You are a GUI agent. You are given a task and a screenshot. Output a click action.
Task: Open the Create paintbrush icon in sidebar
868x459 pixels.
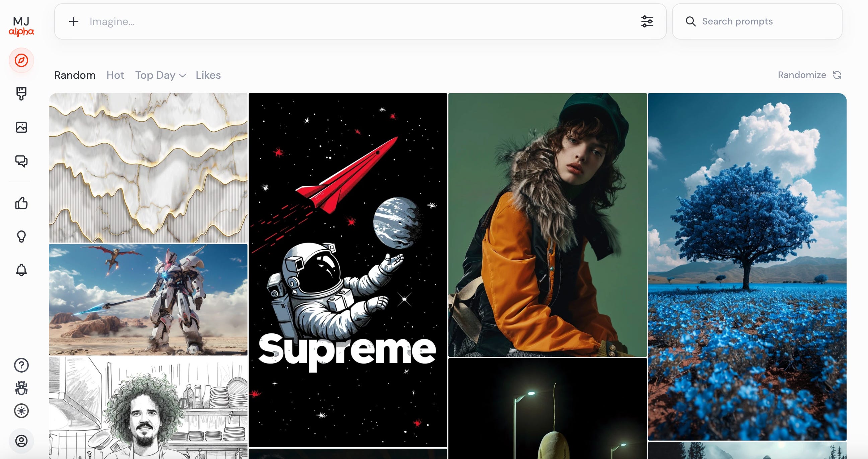[x=21, y=94]
